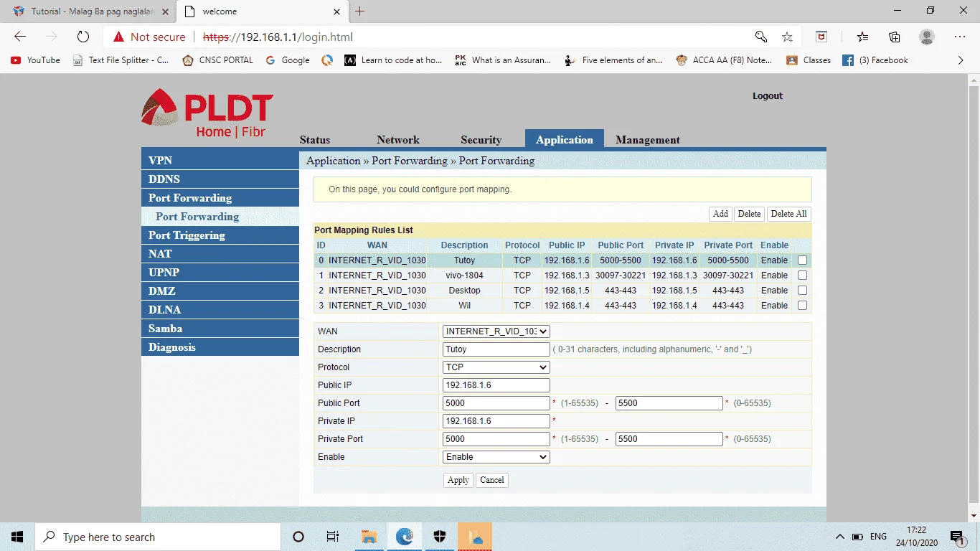Image resolution: width=980 pixels, height=551 pixels.
Task: Open the Enable dropdown in the form
Action: [496, 457]
